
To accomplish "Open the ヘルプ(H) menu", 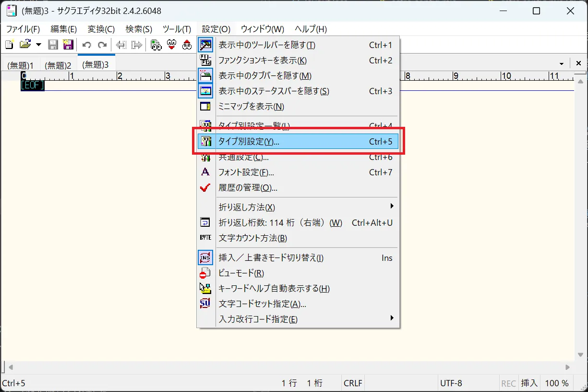I will tap(311, 29).
